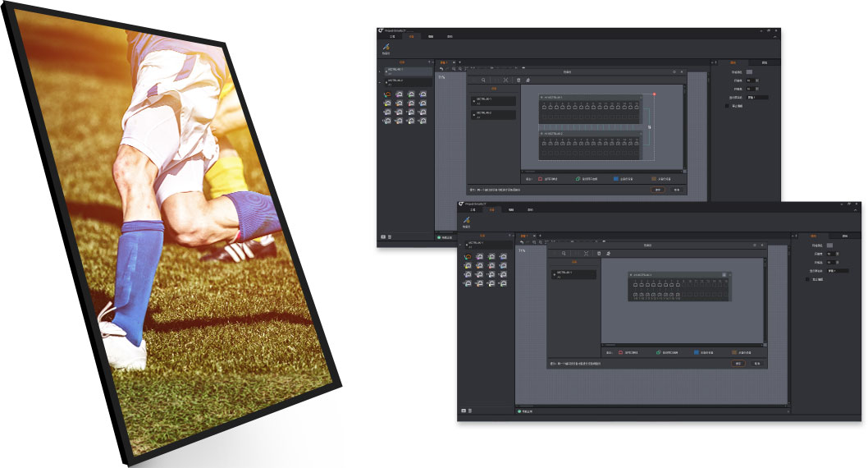Select the orange port 1 icon in the back window
This screenshot has width=868, height=468.
tap(386, 95)
